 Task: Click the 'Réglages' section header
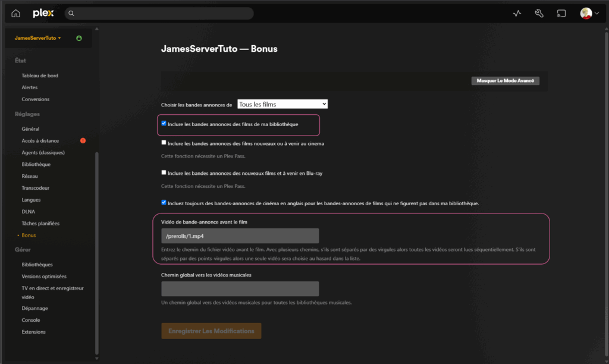click(x=27, y=114)
